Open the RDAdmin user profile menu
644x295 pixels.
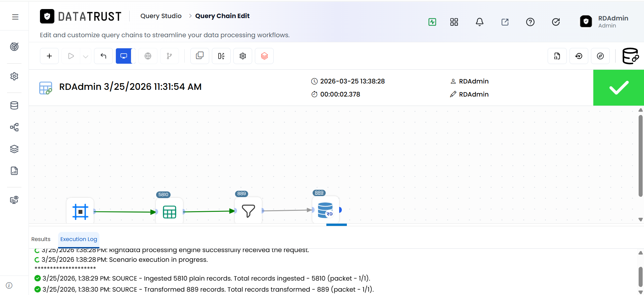604,22
